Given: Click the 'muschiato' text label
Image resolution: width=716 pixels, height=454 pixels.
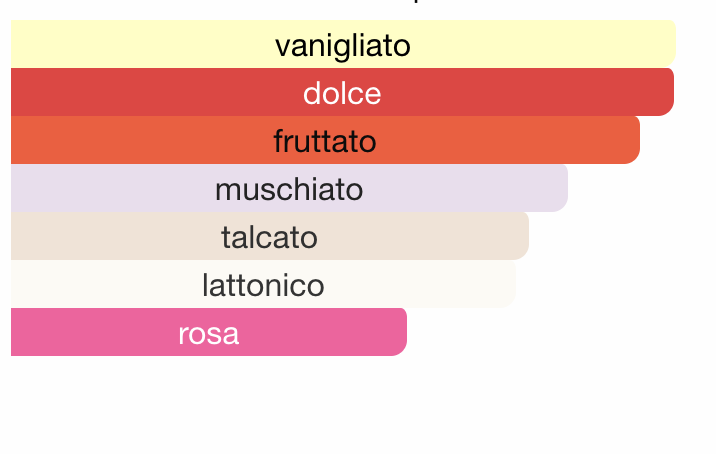Looking at the screenshot, I should [289, 189].
